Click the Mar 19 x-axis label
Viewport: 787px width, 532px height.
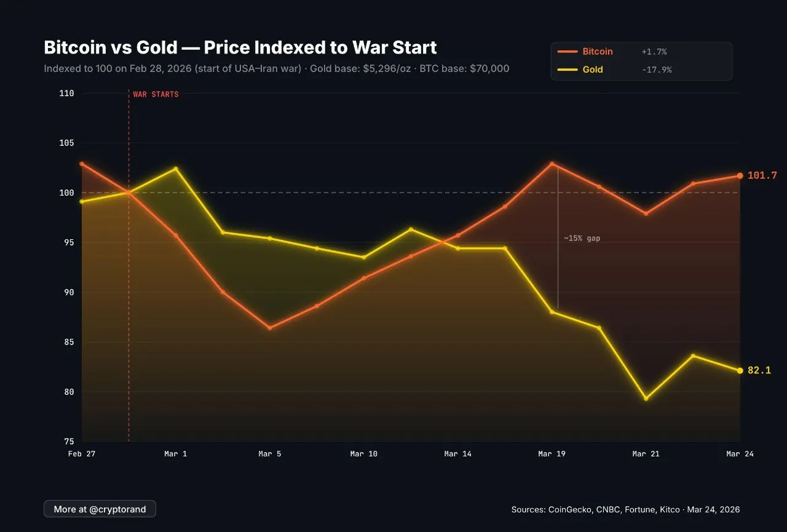[x=552, y=454]
